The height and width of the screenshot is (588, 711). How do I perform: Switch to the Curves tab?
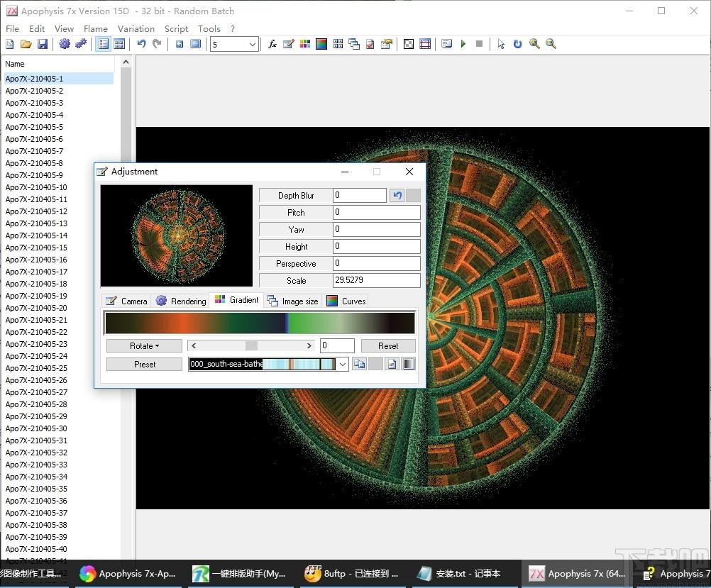pos(346,301)
